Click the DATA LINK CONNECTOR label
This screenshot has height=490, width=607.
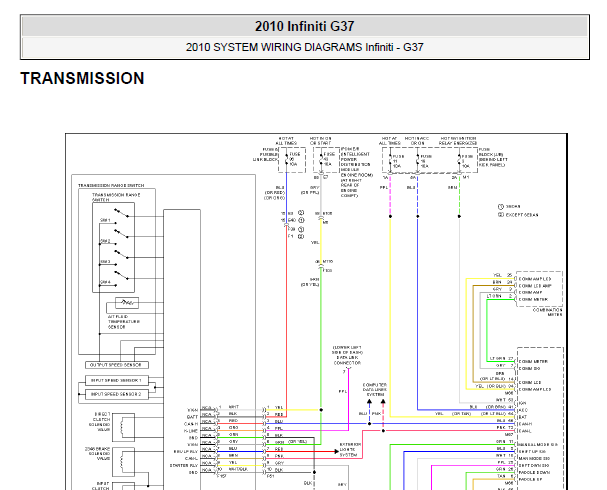tap(347, 355)
